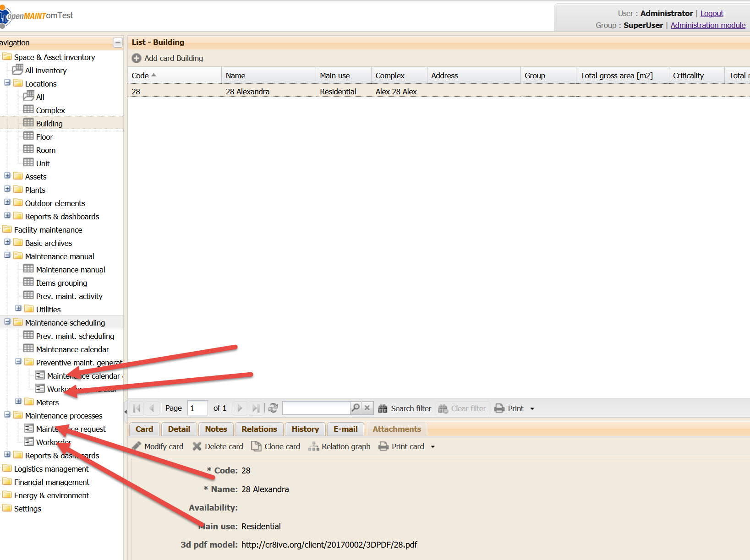Click the Logout link
This screenshot has height=560, width=750.
click(712, 13)
